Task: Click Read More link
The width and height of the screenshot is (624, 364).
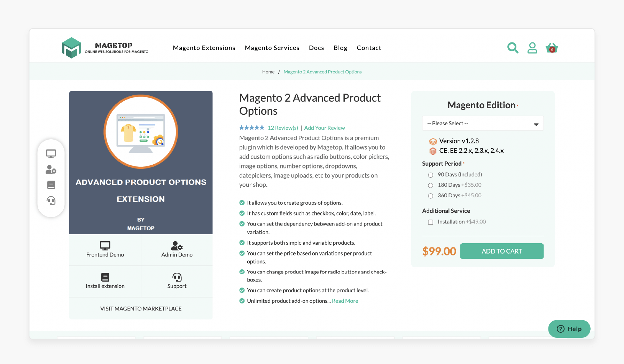Action: point(345,301)
